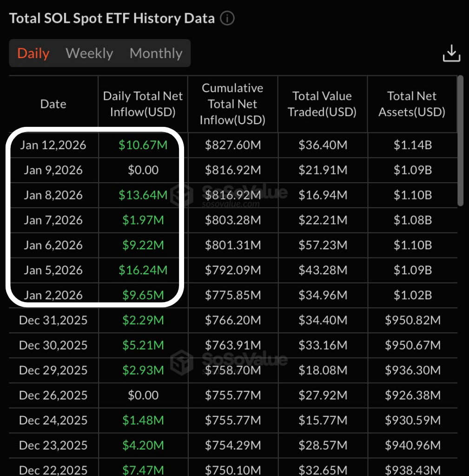Click the $16.24M inflow on Jan 5
Screen dimensions: 469x476
click(x=143, y=270)
